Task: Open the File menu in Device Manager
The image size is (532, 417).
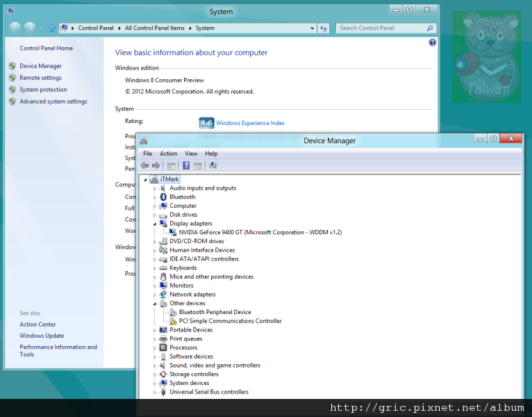Action: (x=148, y=154)
